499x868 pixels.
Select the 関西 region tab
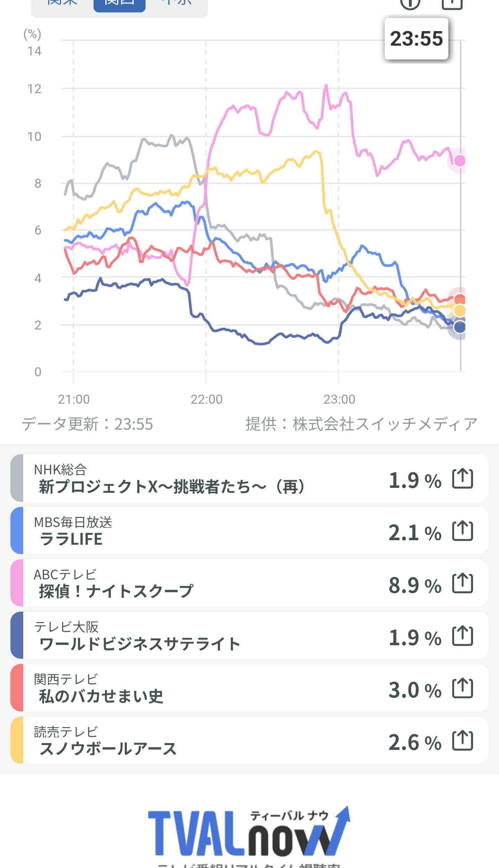click(119, 3)
